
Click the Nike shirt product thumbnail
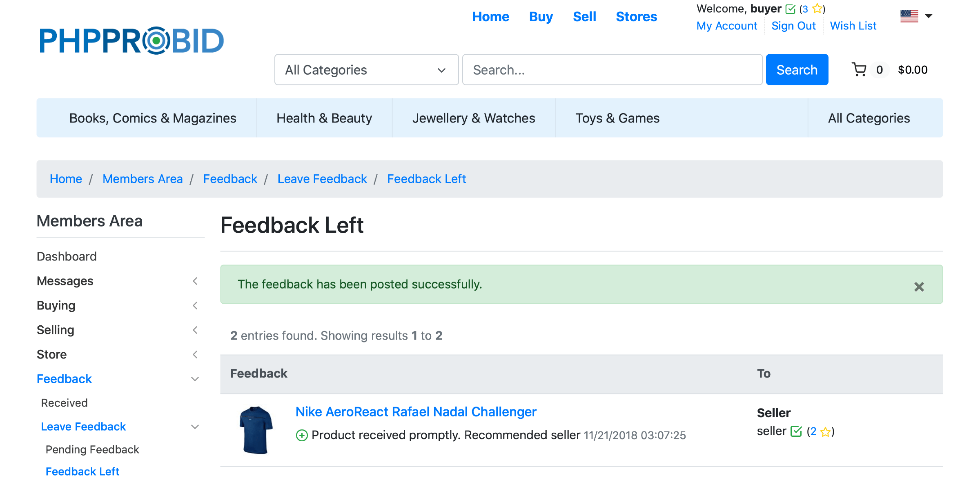pyautogui.click(x=256, y=430)
